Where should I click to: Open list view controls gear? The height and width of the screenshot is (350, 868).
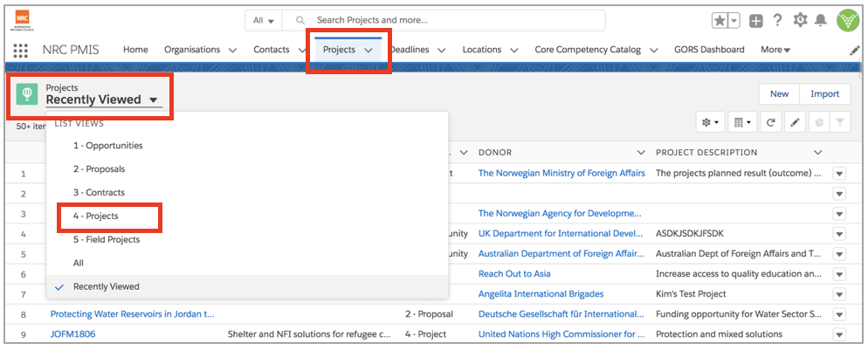(x=710, y=122)
